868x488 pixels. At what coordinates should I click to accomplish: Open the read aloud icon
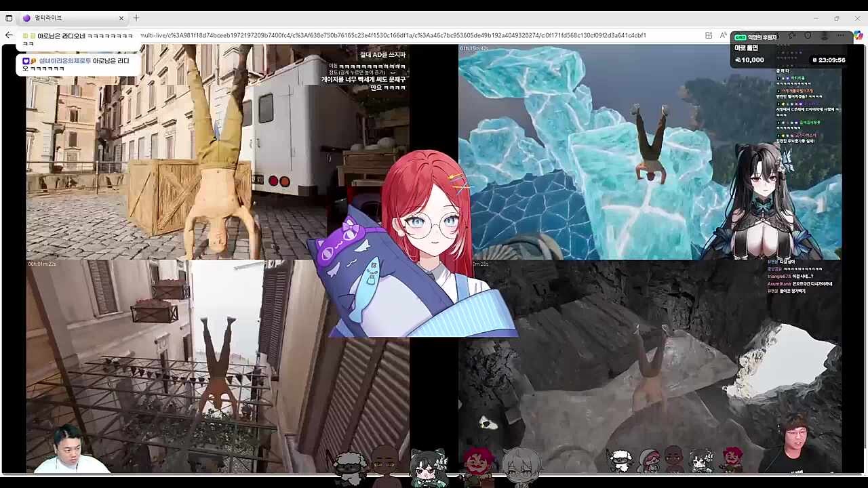pos(724,35)
